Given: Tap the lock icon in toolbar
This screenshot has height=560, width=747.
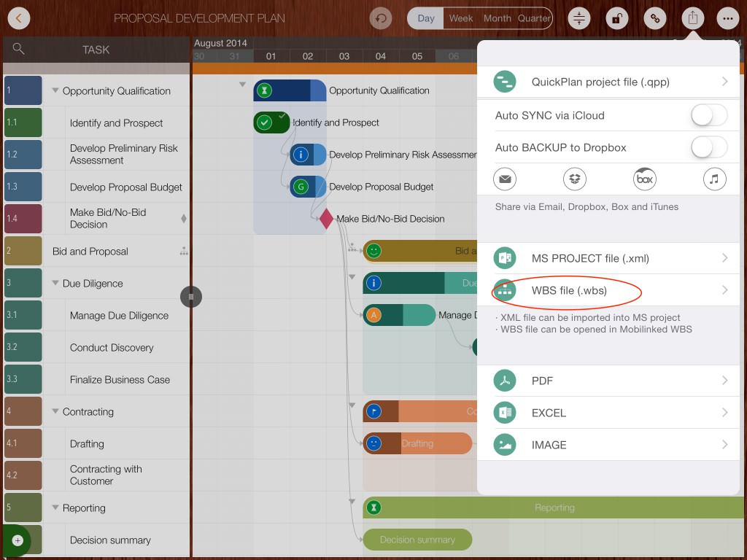Looking at the screenshot, I should click(x=616, y=18).
